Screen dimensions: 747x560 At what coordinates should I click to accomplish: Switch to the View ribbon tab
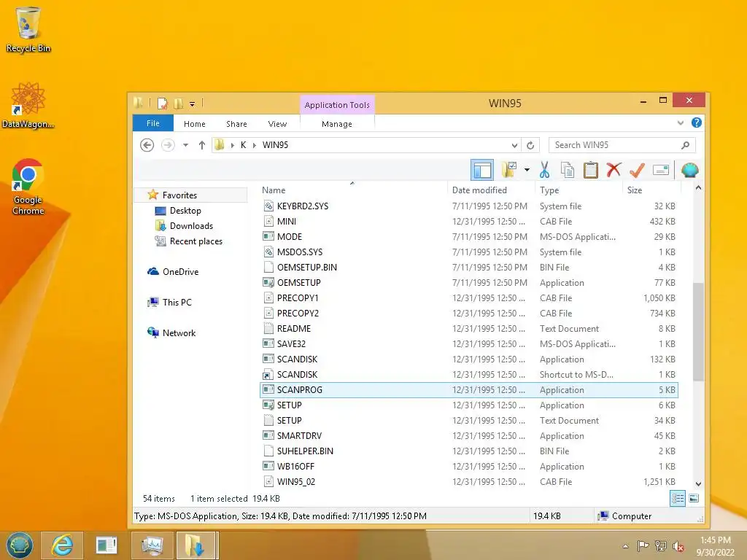point(277,124)
